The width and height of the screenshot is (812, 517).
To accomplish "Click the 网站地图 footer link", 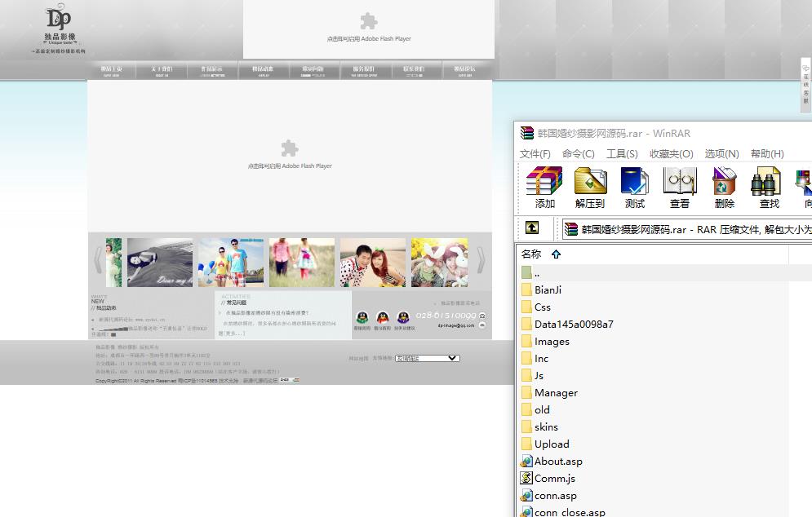I will coord(358,358).
